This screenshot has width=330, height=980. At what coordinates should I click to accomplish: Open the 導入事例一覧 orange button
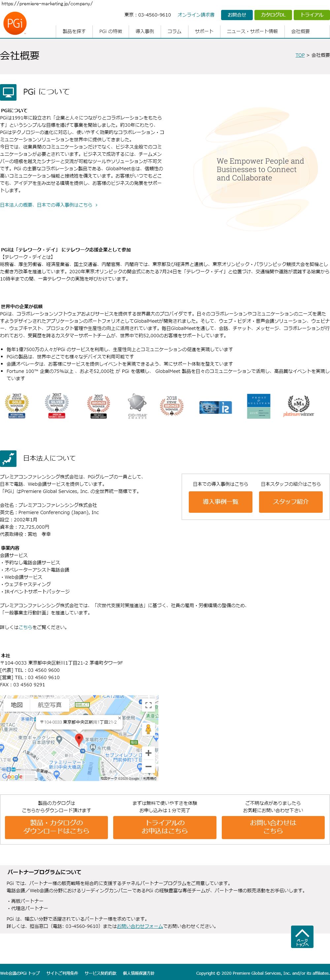click(220, 502)
